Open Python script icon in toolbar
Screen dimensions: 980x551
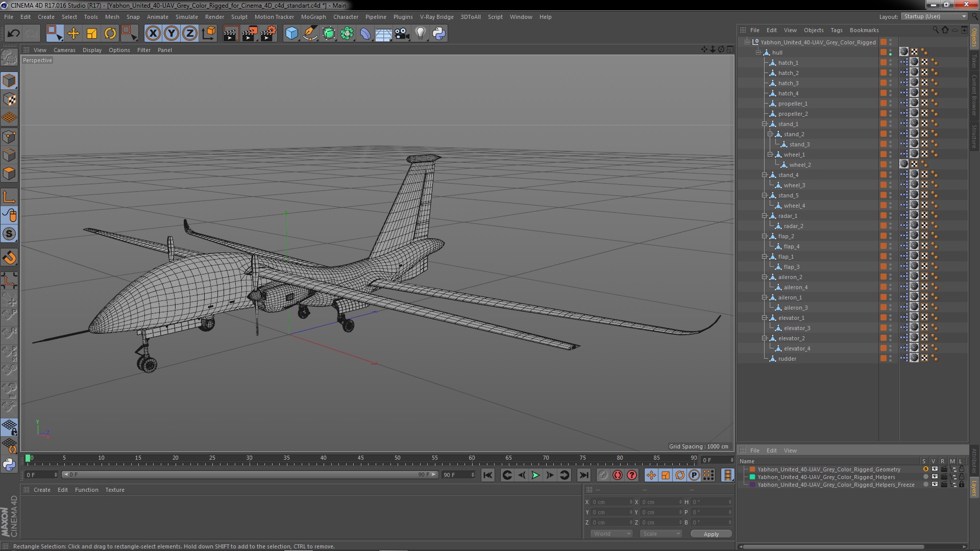pyautogui.click(x=439, y=34)
